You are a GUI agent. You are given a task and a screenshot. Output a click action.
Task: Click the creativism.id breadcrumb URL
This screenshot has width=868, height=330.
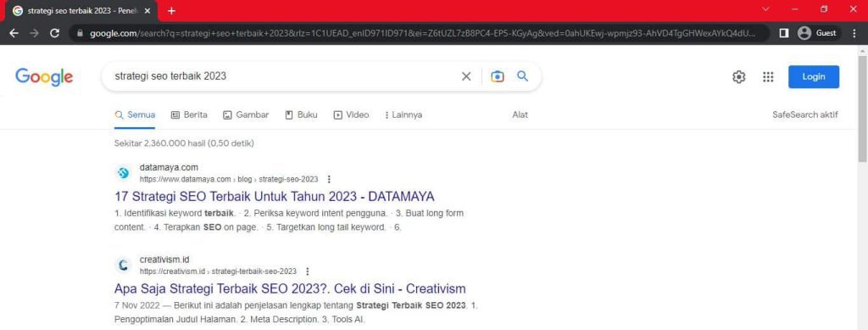(218, 271)
